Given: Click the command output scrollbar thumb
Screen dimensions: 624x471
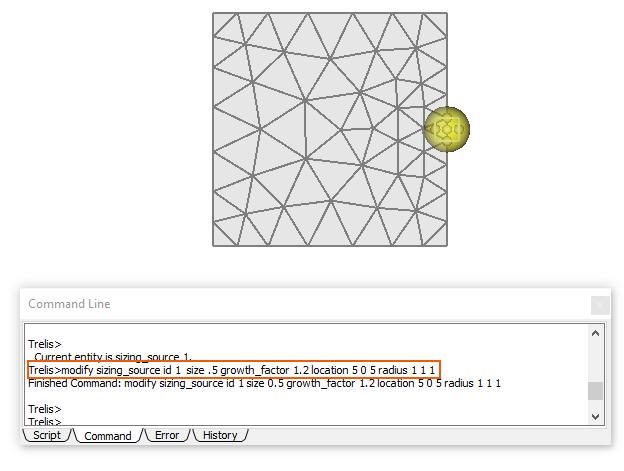Looking at the screenshot, I should pos(596,390).
